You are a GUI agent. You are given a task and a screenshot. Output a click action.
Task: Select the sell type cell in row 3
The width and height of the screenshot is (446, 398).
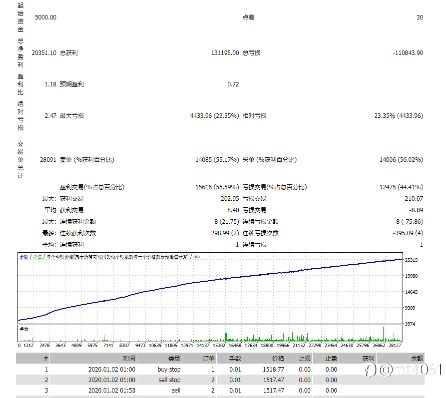(x=176, y=390)
